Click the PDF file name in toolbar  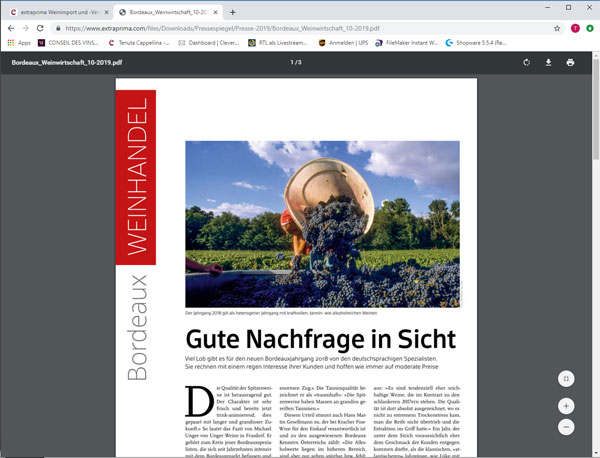coord(67,62)
